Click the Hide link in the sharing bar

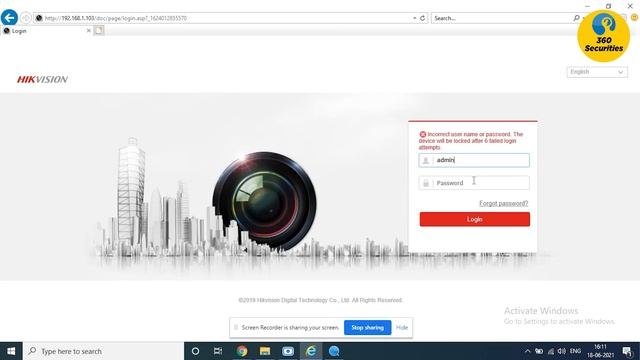coord(402,327)
